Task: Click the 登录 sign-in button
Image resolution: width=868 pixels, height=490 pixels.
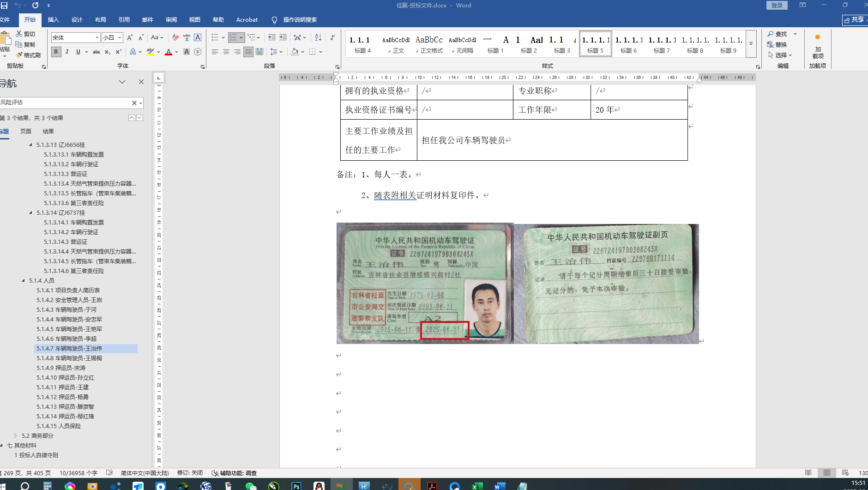Action: click(x=777, y=5)
